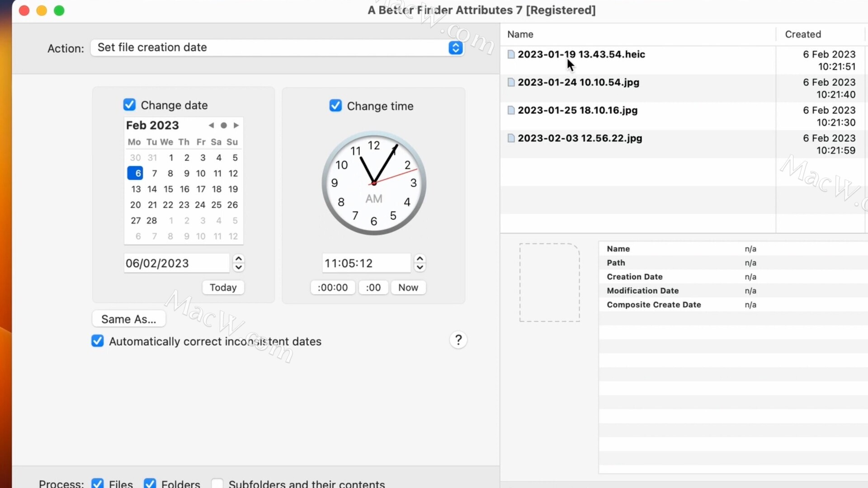This screenshot has width=868, height=488.
Task: Click the Modification Date info row
Action: [733, 291]
